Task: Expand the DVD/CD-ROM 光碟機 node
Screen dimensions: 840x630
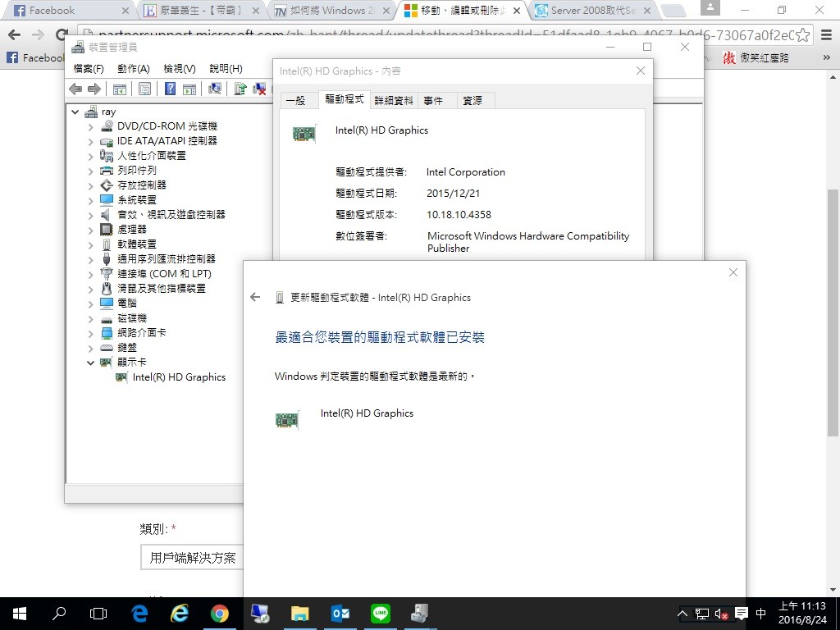Action: [90, 127]
